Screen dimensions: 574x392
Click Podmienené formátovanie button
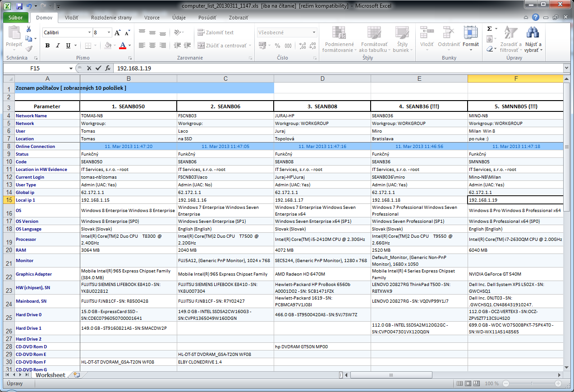click(x=339, y=39)
